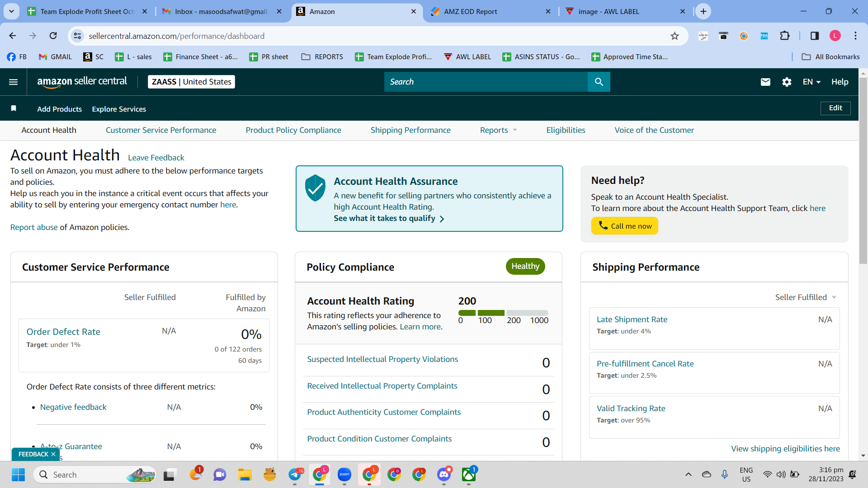868x488 pixels.
Task: Open the Chrome profile avatar
Action: point(835,36)
